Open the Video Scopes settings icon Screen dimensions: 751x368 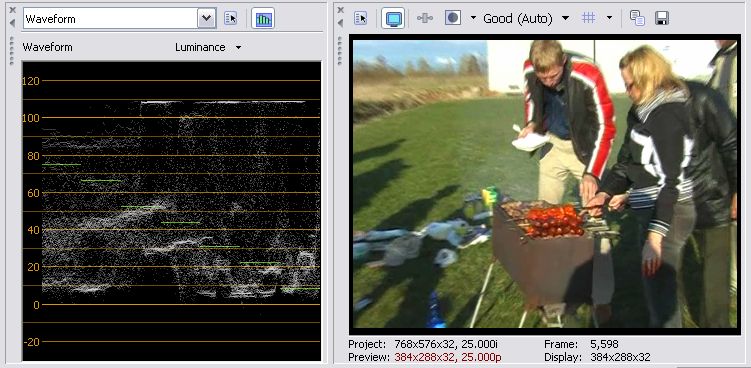pos(231,19)
